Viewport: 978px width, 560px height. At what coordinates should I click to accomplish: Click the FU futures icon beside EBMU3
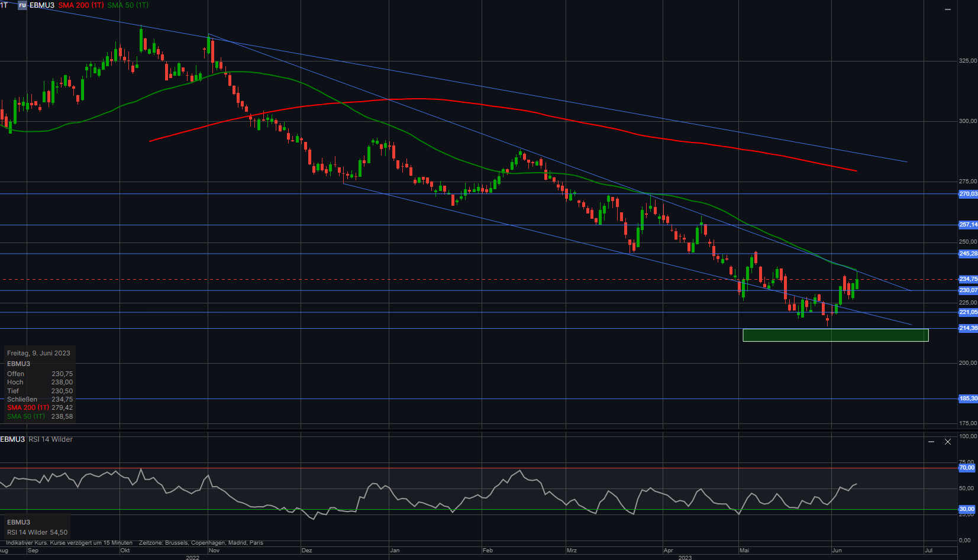coord(22,5)
